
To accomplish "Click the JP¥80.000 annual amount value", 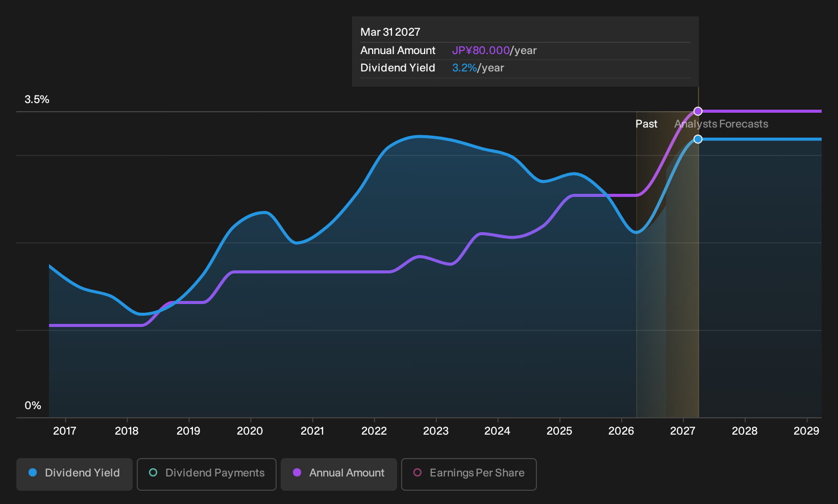I will 481,51.
